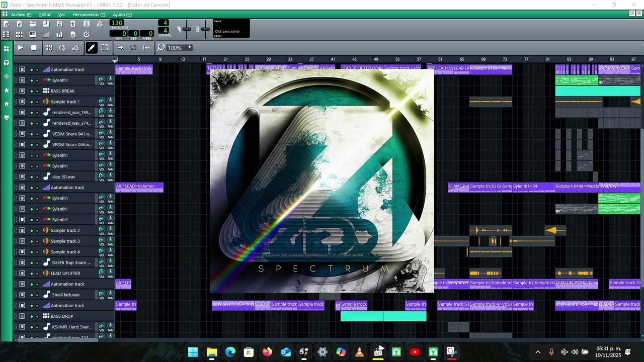The height and width of the screenshot is (362, 644).
Task: Open an existing project via folder icon
Action: pyautogui.click(x=33, y=24)
